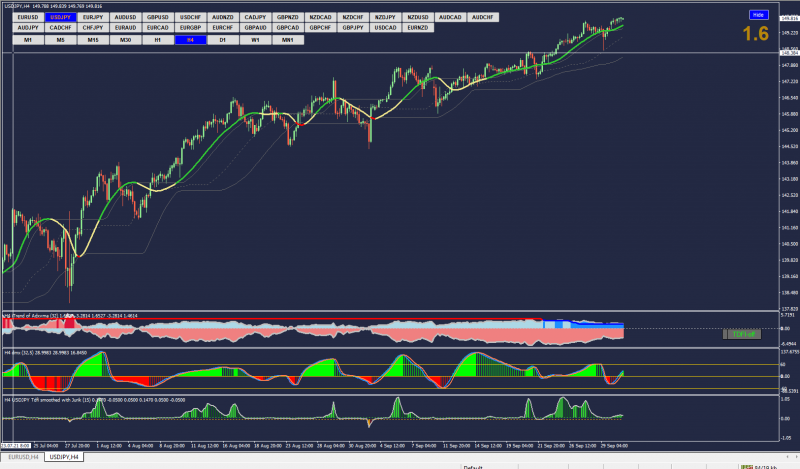800x469 pixels.
Task: Click the 149.816 current price label
Action: tap(789, 18)
